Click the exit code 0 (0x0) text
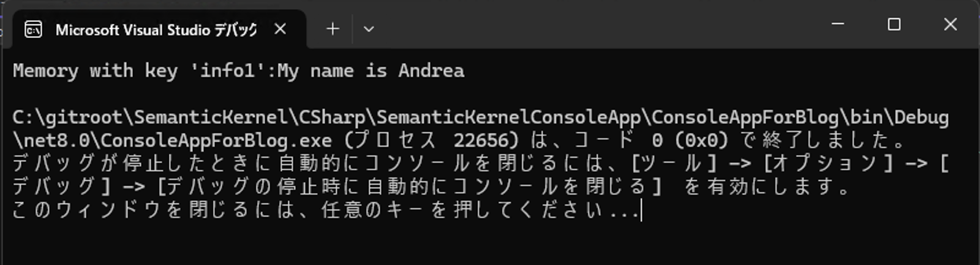980x265 pixels. 690,140
